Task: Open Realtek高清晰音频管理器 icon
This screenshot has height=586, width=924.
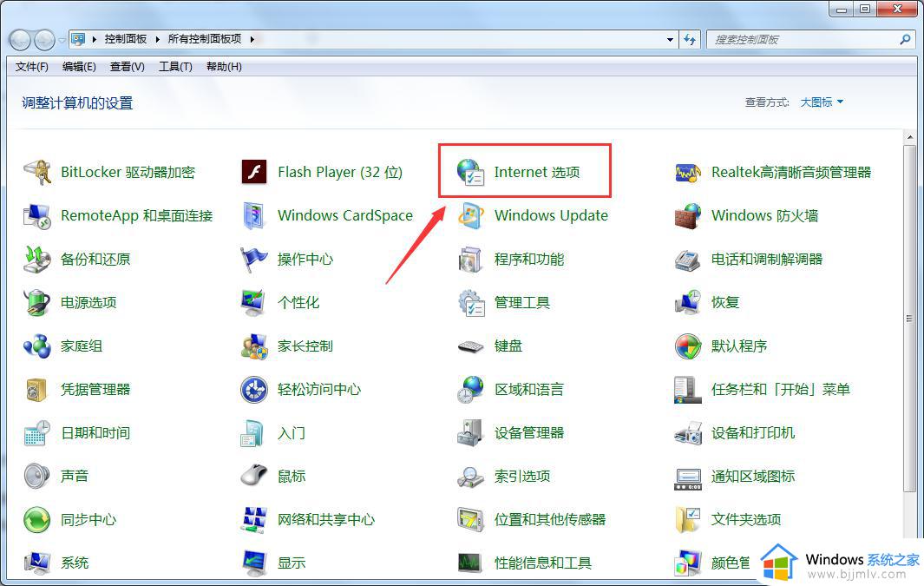Action: 688,172
